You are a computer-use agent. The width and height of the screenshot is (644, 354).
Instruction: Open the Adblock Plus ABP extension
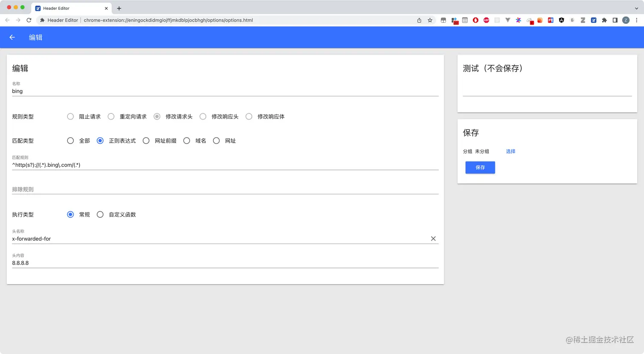[x=486, y=20]
